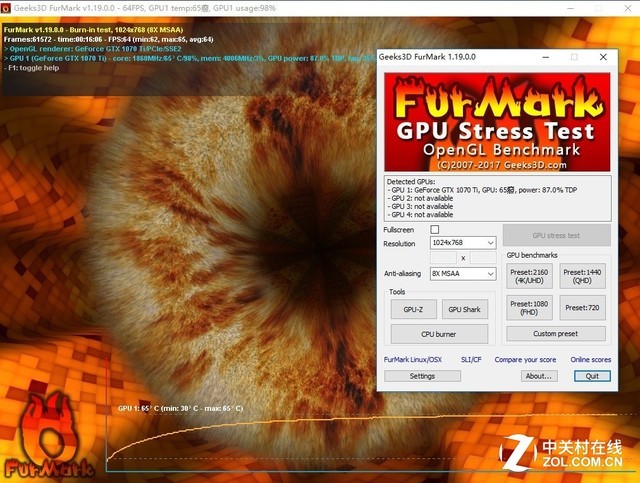Click the custom width input field
The height and width of the screenshot is (483, 640).
point(444,258)
